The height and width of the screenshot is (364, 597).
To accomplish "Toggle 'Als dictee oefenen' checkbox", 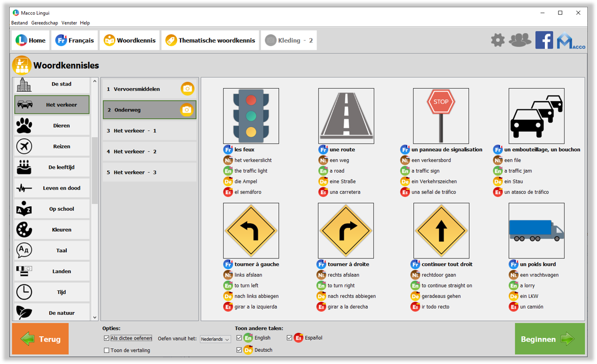I will [107, 338].
